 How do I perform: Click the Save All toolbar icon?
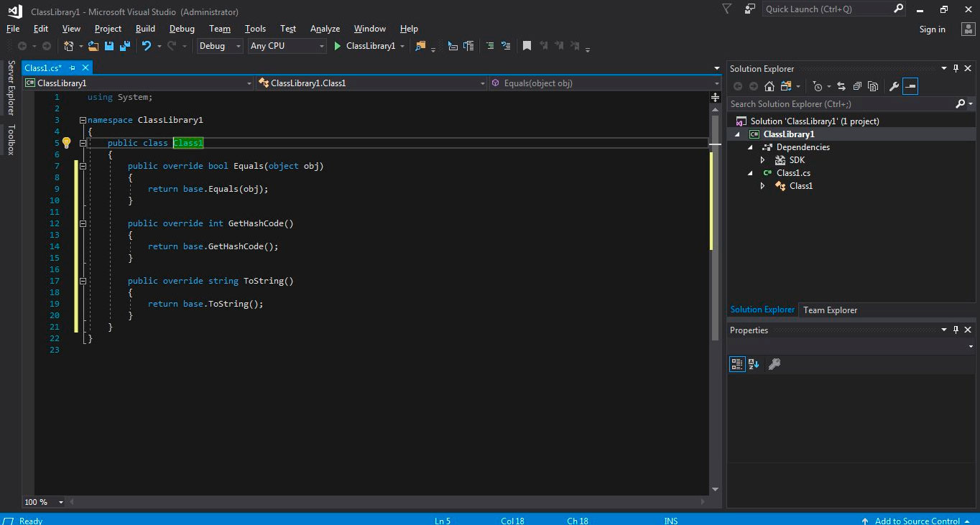click(124, 46)
